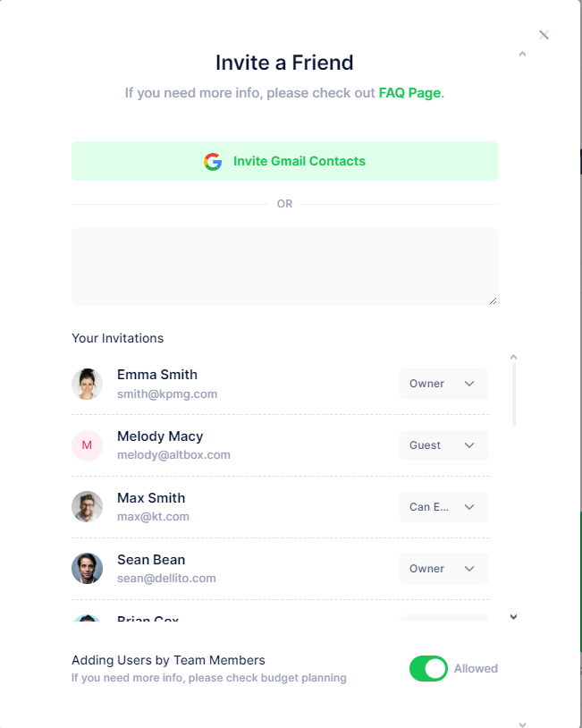Expand Max Smith's Can Edit role dropdown
This screenshot has height=728, width=582.
[443, 507]
